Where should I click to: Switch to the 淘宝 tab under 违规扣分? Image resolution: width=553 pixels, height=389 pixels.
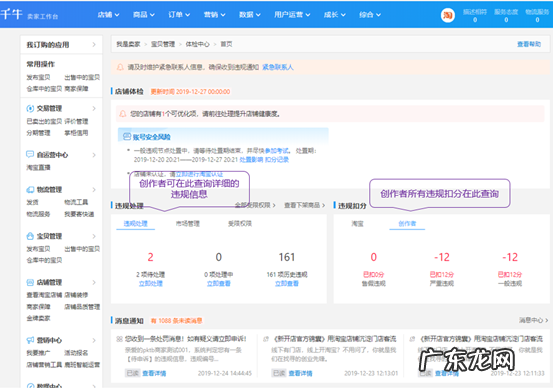tap(357, 224)
